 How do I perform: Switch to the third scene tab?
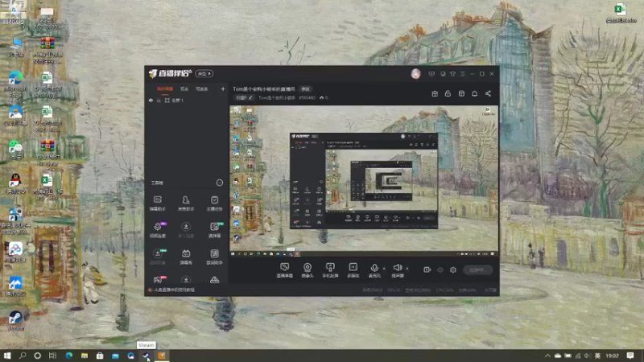[202, 88]
